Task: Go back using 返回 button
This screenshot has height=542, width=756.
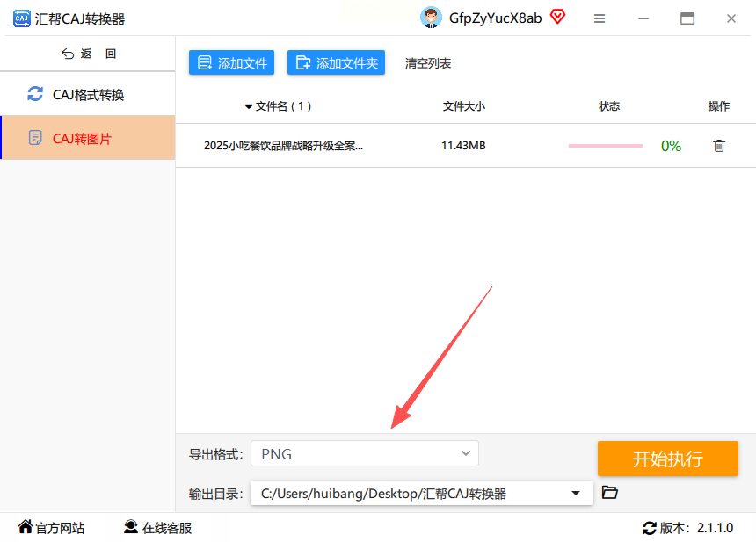Action: click(x=89, y=54)
